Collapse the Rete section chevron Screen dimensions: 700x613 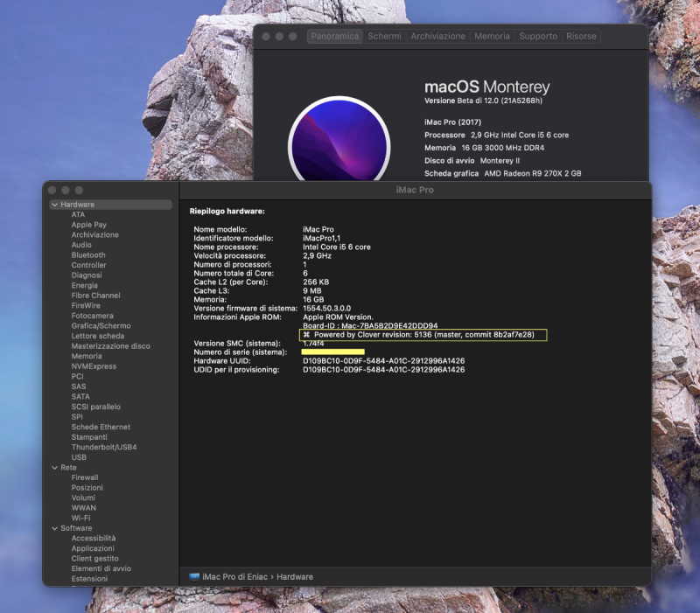(x=54, y=468)
